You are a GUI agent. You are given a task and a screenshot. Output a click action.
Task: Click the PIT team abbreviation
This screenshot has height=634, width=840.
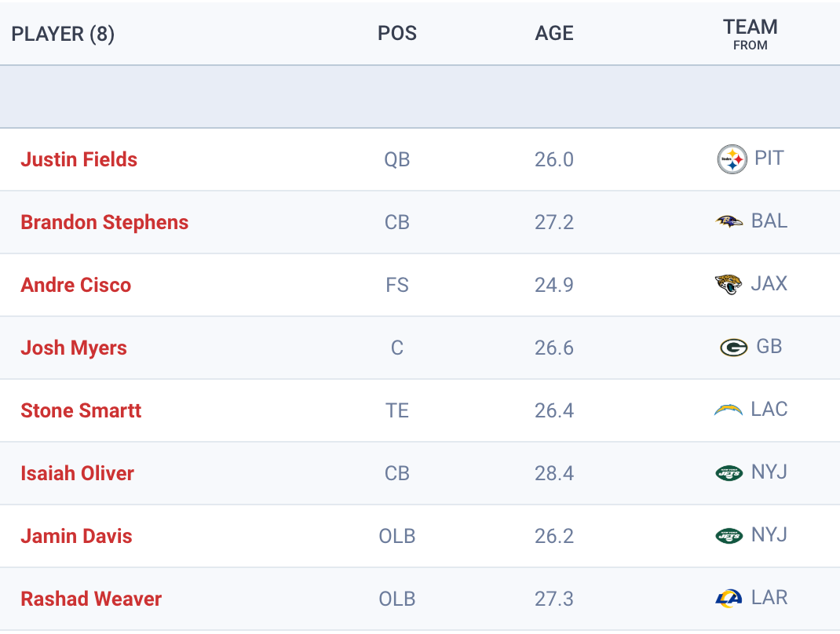click(x=769, y=158)
